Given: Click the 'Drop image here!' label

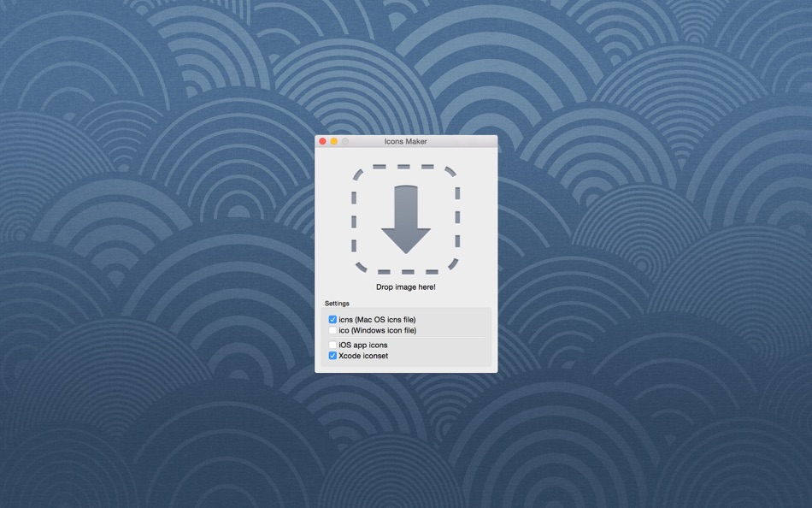Looking at the screenshot, I should pos(405,287).
